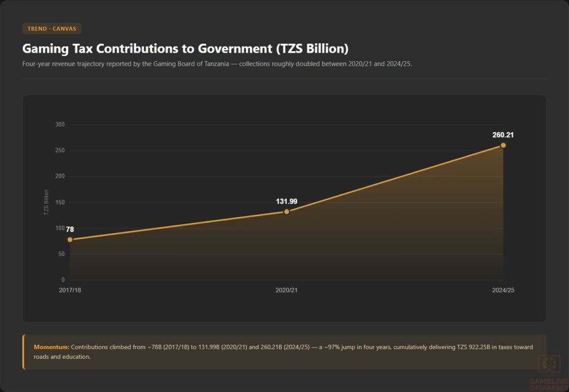Click the 'roads and education' callout line
The width and height of the screenshot is (569, 392).
62,357
